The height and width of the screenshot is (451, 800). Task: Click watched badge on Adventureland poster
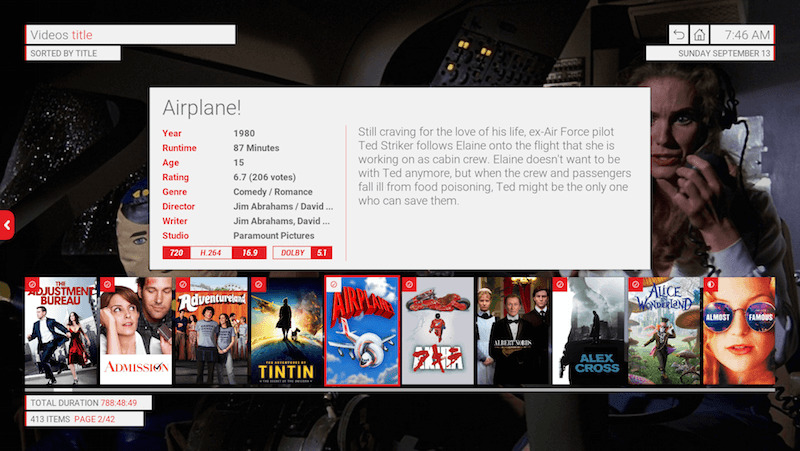point(183,284)
